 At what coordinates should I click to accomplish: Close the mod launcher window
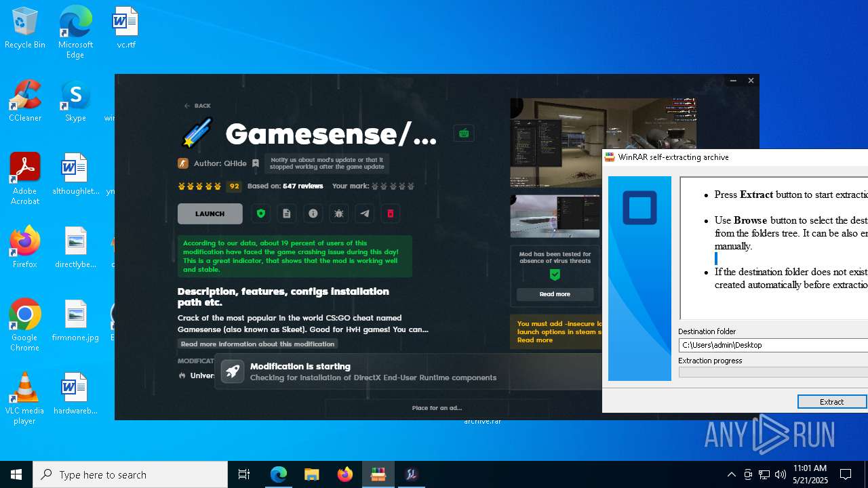point(751,81)
